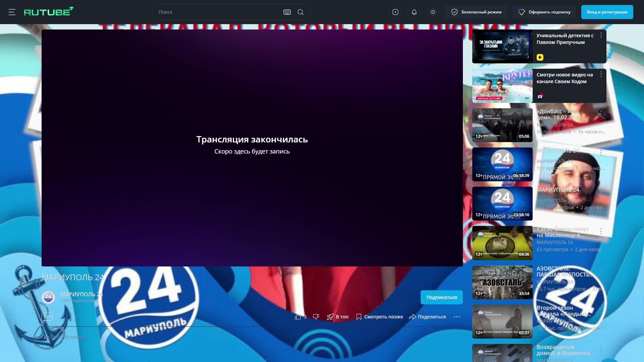Open МАРИУПОЛЬ 24 channel name link
Image resolution: width=644 pixels, height=362 pixels.
click(82, 295)
